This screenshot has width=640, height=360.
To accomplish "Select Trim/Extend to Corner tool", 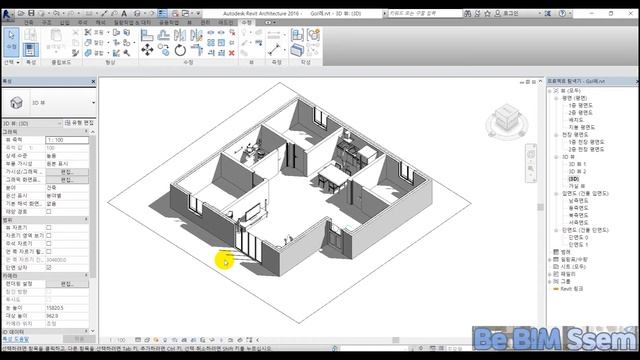I will (196, 50).
